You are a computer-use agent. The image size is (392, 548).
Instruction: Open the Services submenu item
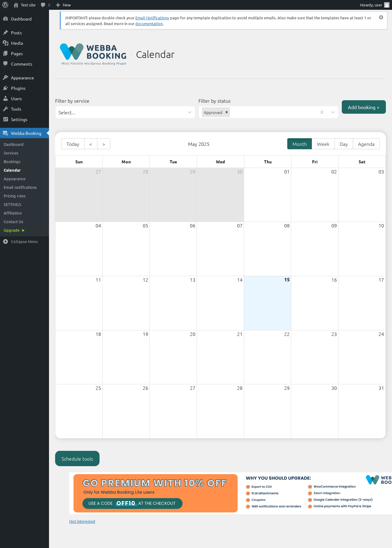pyautogui.click(x=11, y=153)
